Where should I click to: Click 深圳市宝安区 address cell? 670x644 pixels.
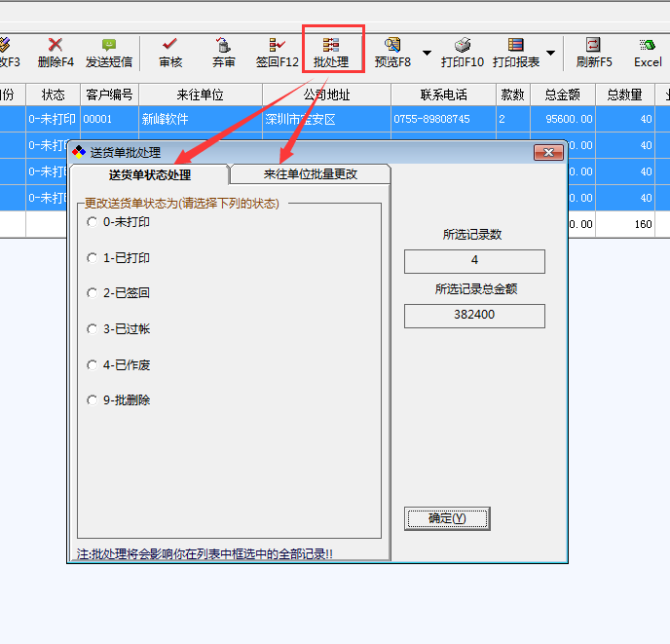click(x=327, y=119)
